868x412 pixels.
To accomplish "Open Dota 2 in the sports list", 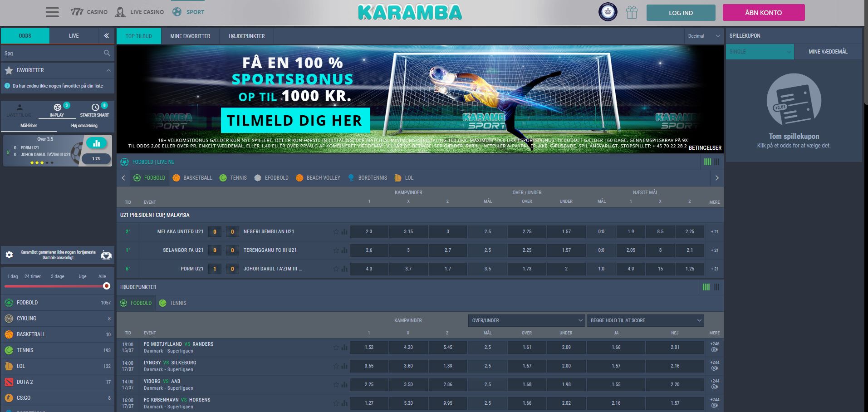I will click(58, 382).
